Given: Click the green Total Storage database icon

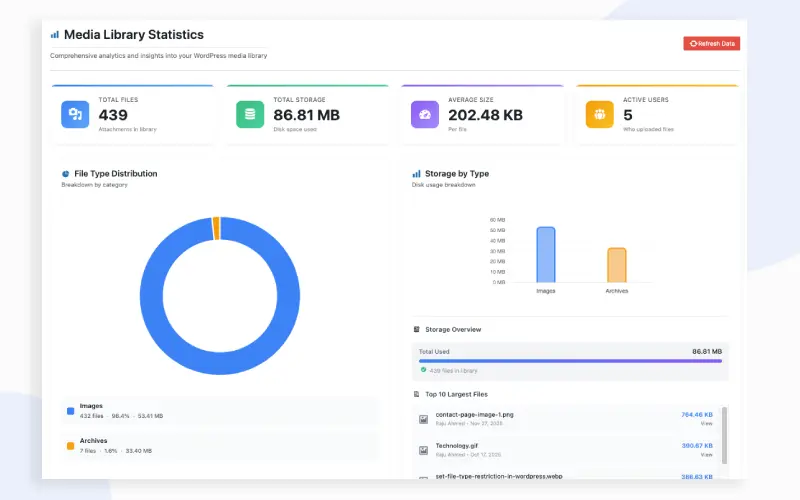Looking at the screenshot, I should 250,114.
